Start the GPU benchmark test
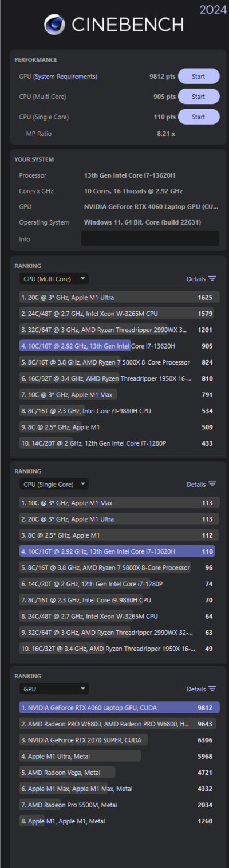This screenshot has width=229, height=868. coord(199,76)
